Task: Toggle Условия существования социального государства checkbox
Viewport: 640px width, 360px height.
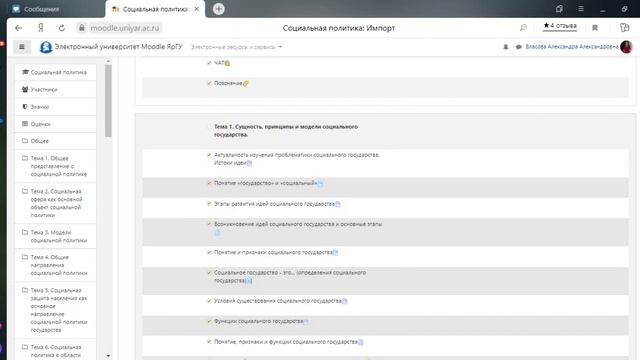Action: 209,301
